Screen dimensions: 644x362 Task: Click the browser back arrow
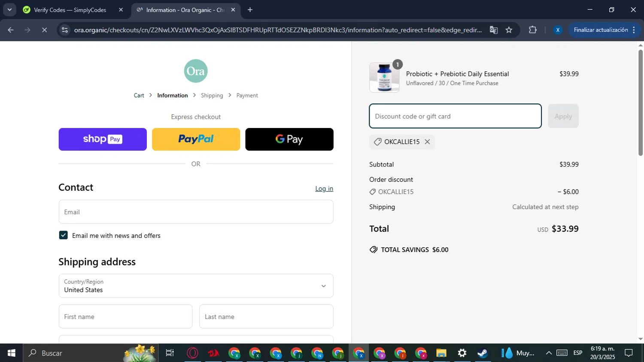[x=11, y=30]
